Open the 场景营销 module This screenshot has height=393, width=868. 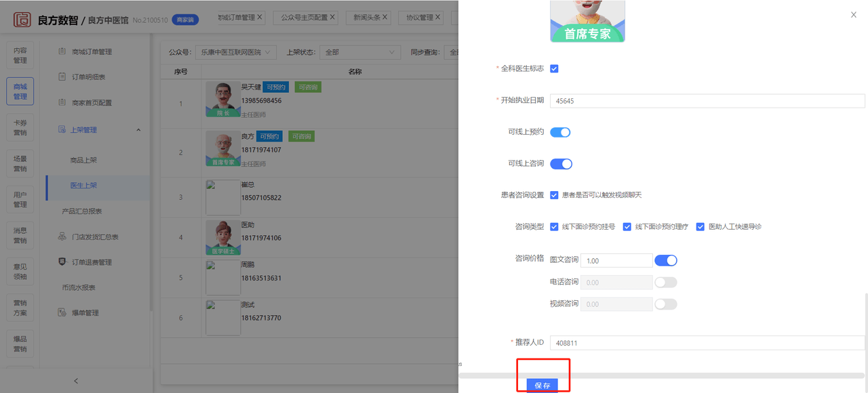[20, 163]
